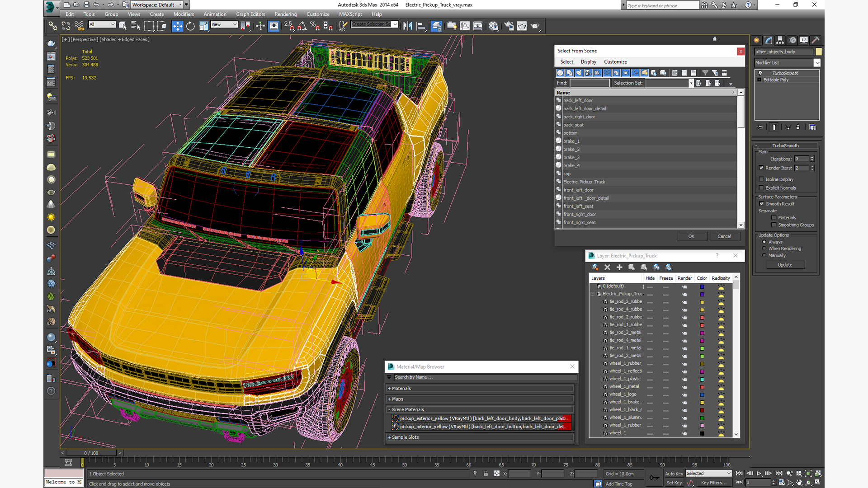The height and width of the screenshot is (488, 868).
Task: Click Delete layer X icon in Layer dialog
Action: 607,267
